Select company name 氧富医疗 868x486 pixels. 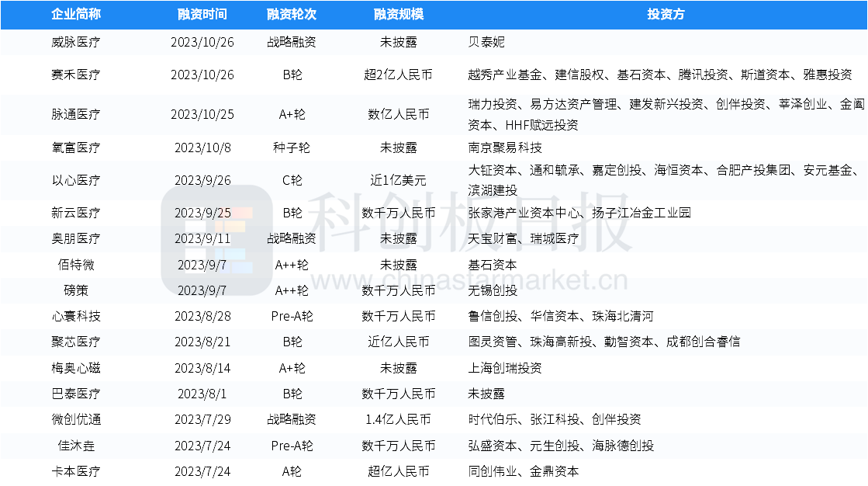coord(76,148)
